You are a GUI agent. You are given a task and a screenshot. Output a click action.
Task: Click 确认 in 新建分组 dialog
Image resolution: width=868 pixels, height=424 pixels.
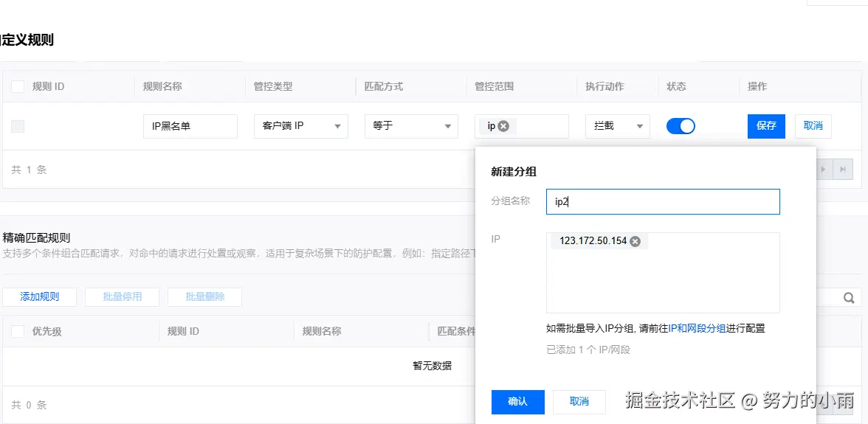(517, 402)
